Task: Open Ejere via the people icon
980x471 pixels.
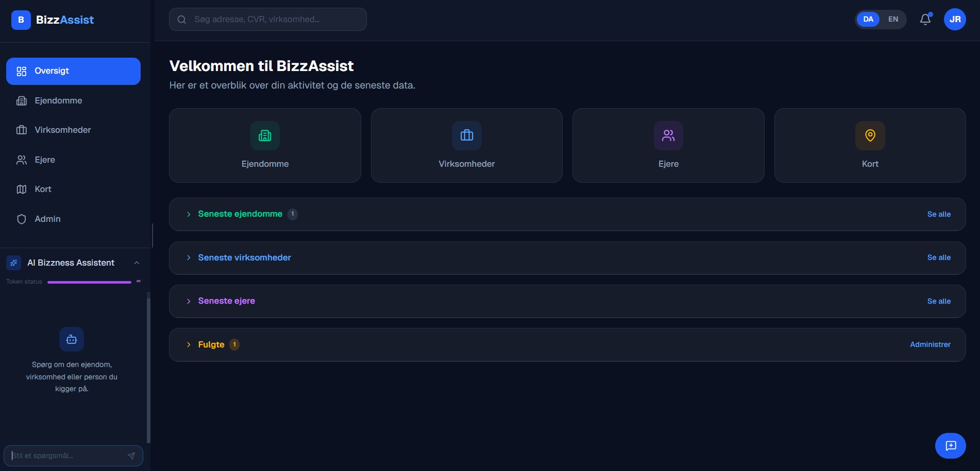Action: [22, 160]
